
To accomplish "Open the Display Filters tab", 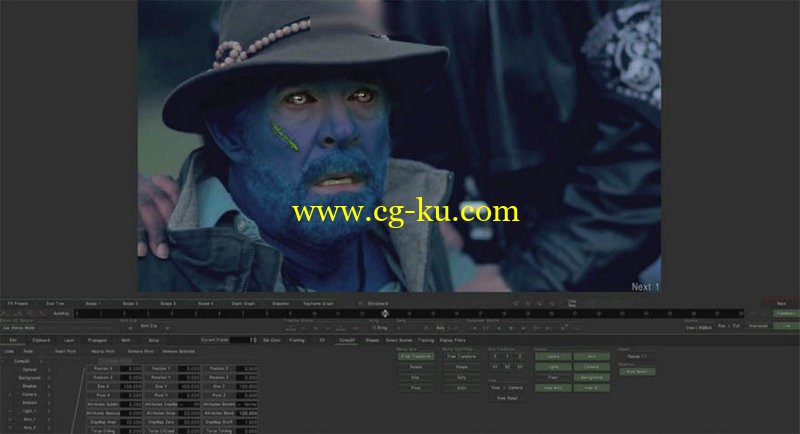I will click(453, 340).
